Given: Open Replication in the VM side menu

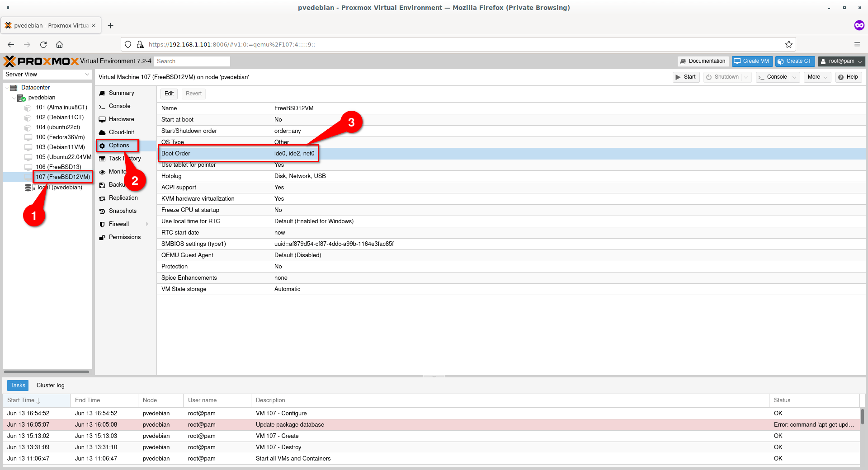Looking at the screenshot, I should click(123, 198).
